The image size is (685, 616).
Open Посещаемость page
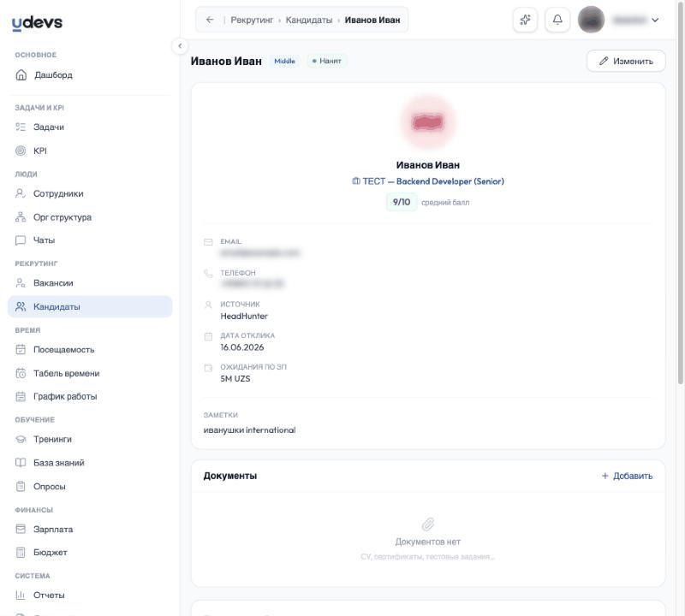(90, 350)
